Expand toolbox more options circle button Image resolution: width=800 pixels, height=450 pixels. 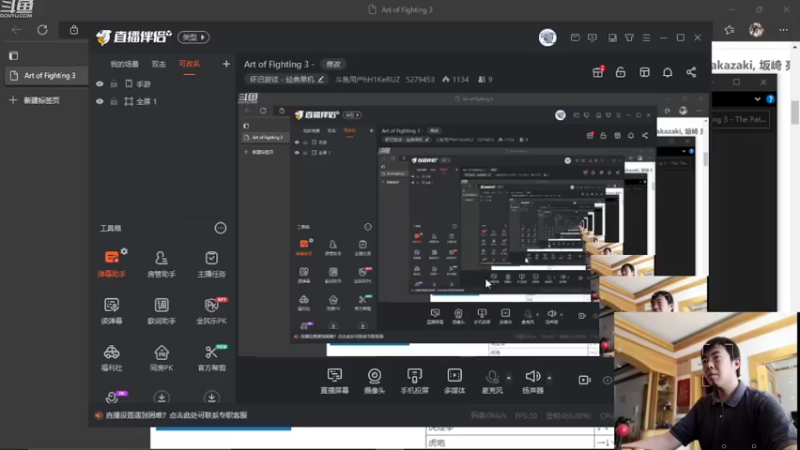coord(220,228)
